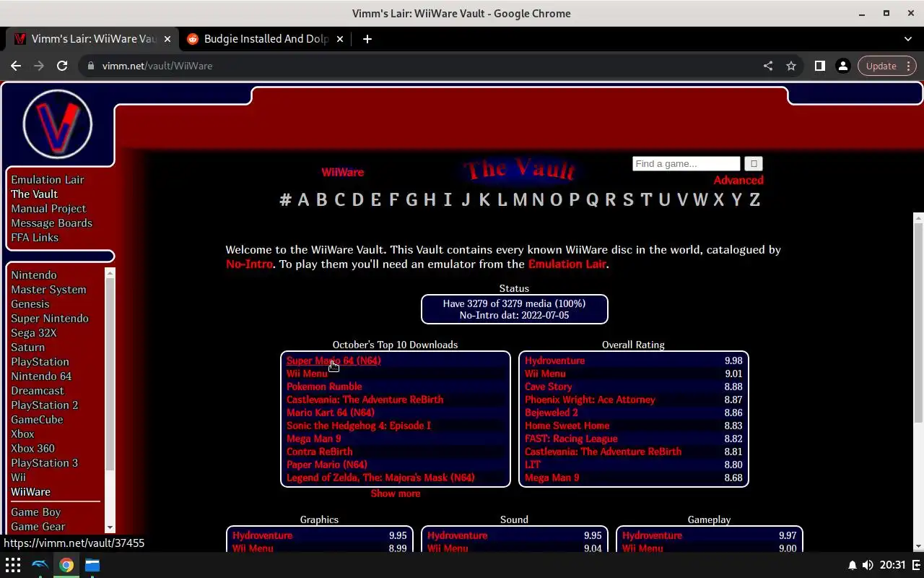
Task: Open Mario Kart 64 (N64) download link
Action: 331,413
